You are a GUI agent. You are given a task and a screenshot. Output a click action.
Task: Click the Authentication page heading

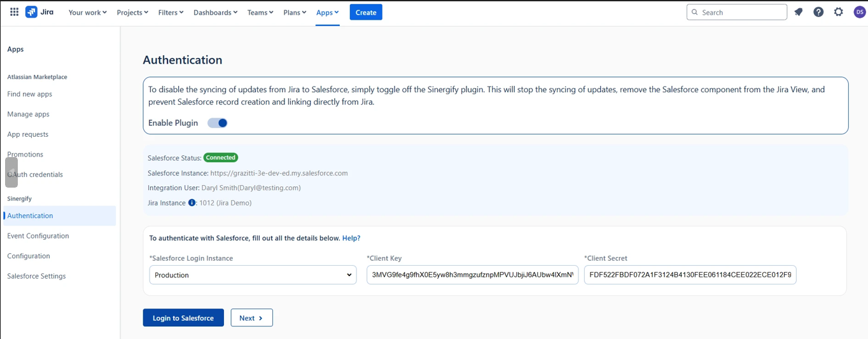point(183,60)
